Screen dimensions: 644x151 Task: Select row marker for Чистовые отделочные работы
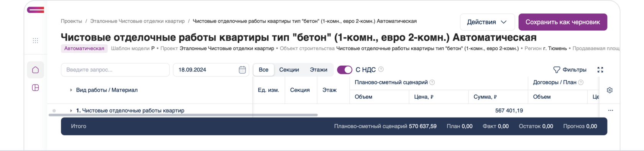pyautogui.click(x=54, y=111)
